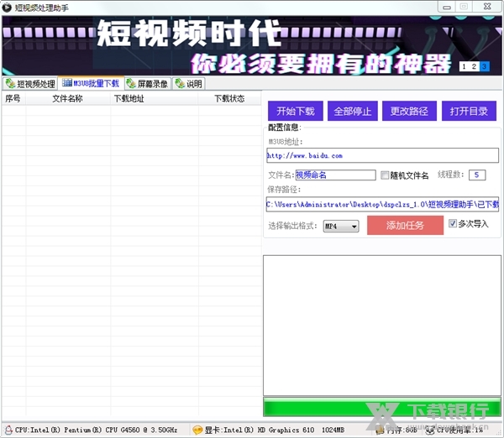Click the red 添加任务 button
Image resolution: width=504 pixels, height=438 pixels.
pos(405,225)
